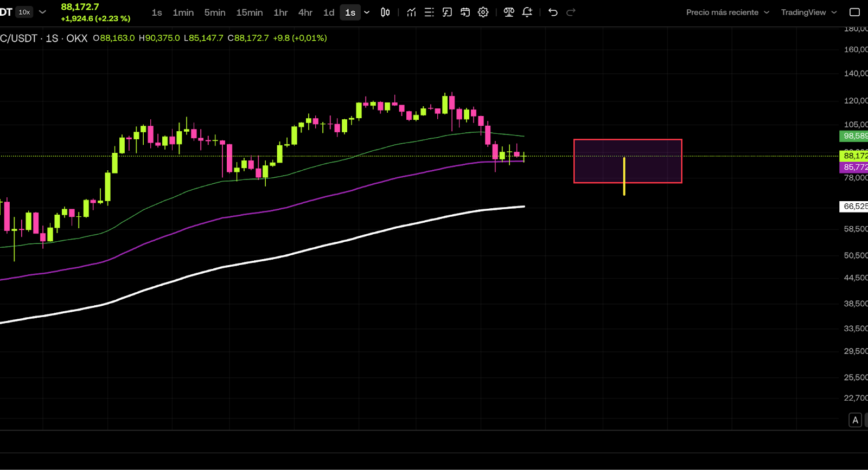This screenshot has width=868, height=470.
Task: Open chart settings gear icon
Action: click(x=483, y=12)
